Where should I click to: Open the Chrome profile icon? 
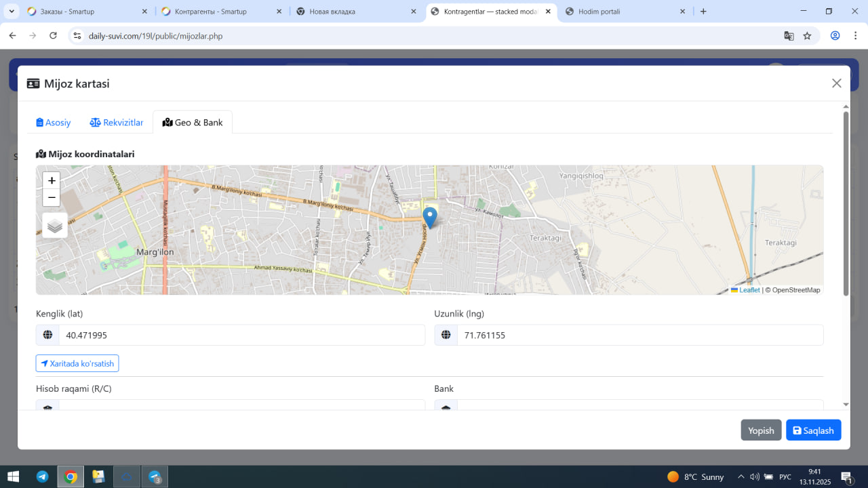pyautogui.click(x=835, y=36)
